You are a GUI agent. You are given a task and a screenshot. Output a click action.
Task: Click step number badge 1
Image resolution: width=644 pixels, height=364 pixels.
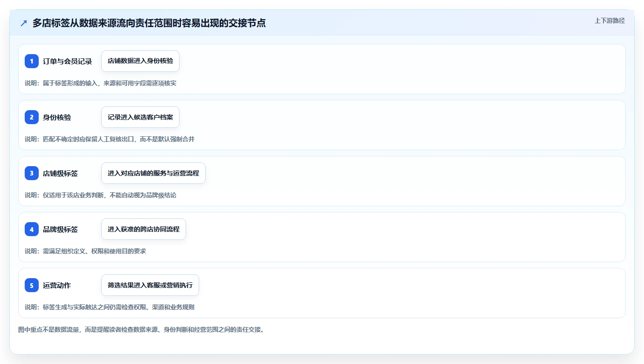click(x=32, y=61)
